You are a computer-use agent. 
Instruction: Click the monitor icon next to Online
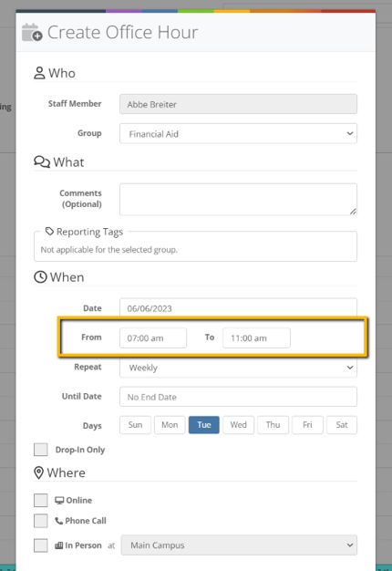click(x=59, y=501)
